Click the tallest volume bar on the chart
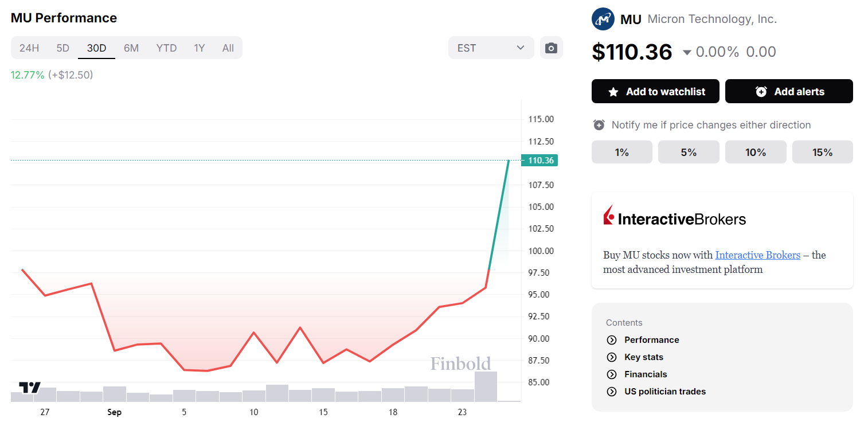Screen dimensions: 868x426 pyautogui.click(x=486, y=386)
